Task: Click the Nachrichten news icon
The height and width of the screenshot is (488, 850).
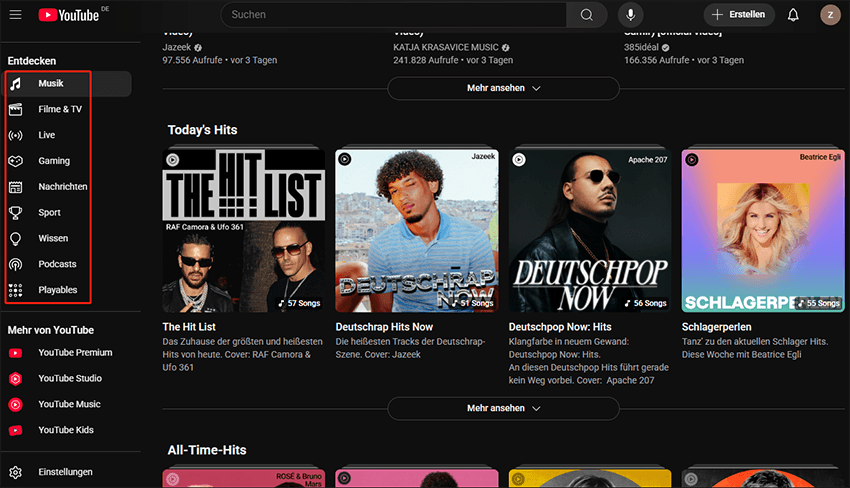Action: [x=16, y=187]
